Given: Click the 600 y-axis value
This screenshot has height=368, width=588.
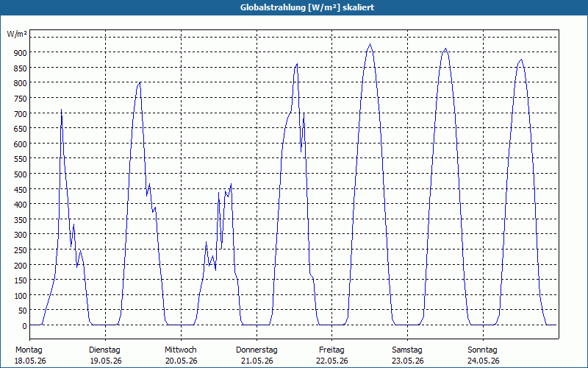Looking at the screenshot, I should (x=21, y=144).
